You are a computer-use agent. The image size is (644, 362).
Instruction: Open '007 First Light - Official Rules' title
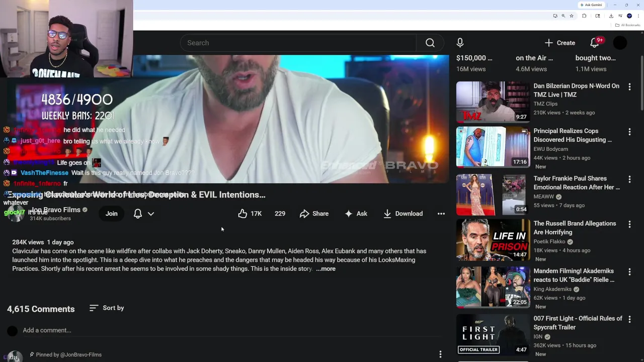pos(578,323)
